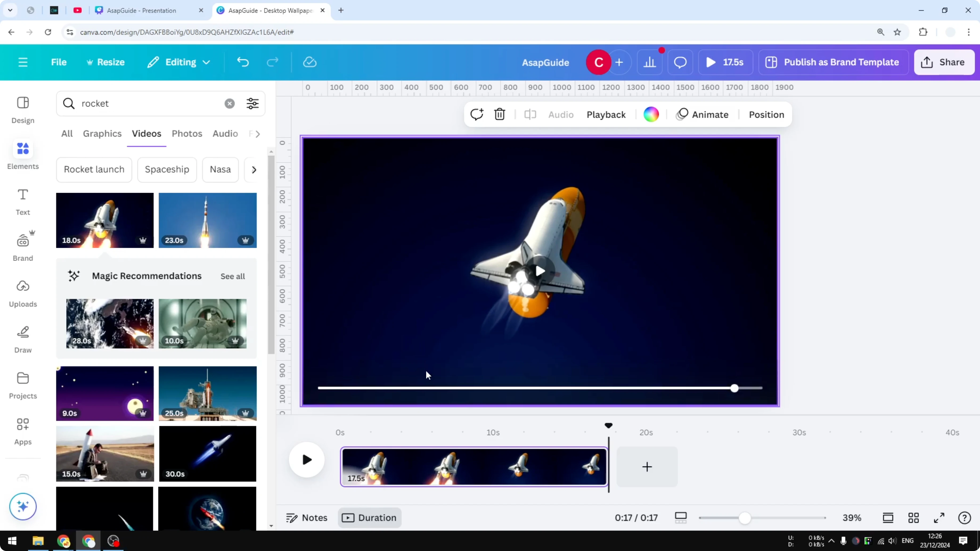
Task: Expand timeline to fullscreen view
Action: (x=939, y=517)
